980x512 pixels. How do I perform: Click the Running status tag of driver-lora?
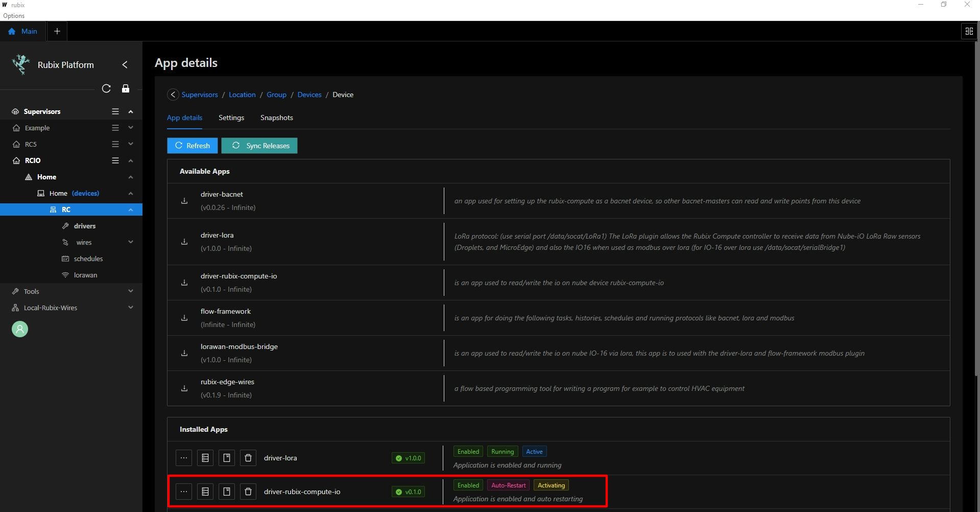point(503,452)
